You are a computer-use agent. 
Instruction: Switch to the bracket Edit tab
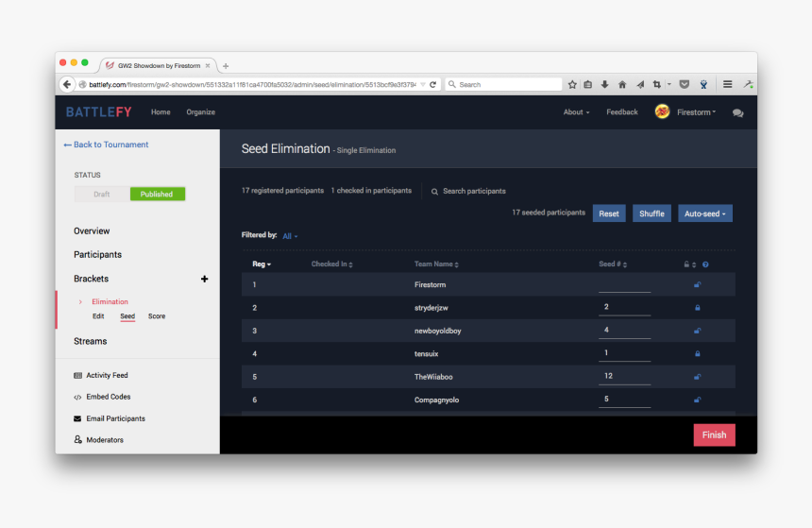point(98,316)
